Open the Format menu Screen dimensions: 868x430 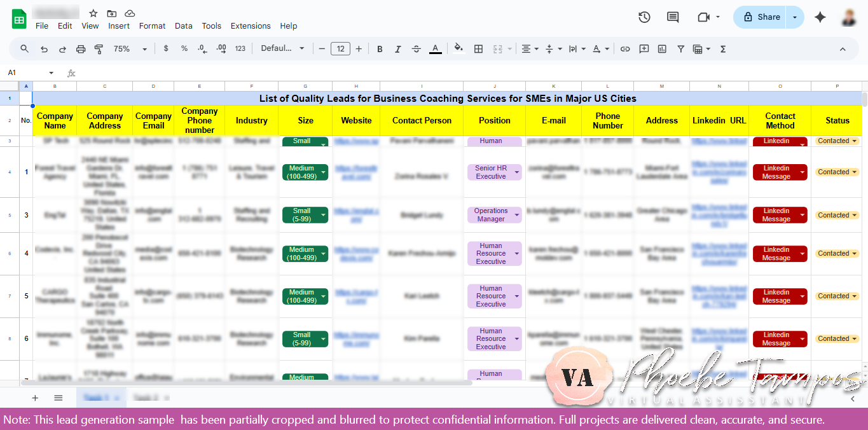tap(152, 26)
